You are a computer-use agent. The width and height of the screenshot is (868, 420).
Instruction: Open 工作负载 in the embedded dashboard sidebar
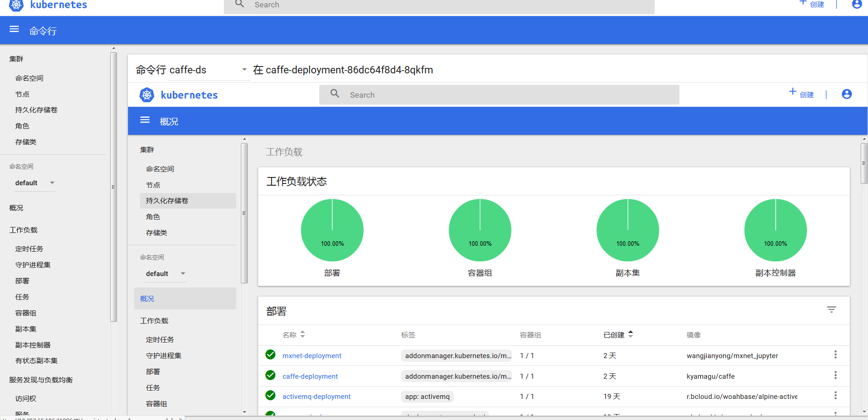pos(154,321)
